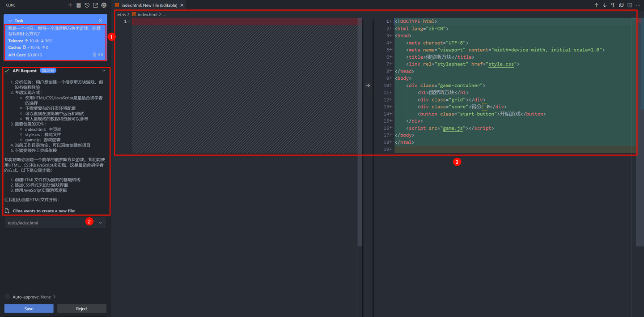Click the title tag line
Image resolution: width=644 pixels, height=317 pixels.
click(x=440, y=57)
